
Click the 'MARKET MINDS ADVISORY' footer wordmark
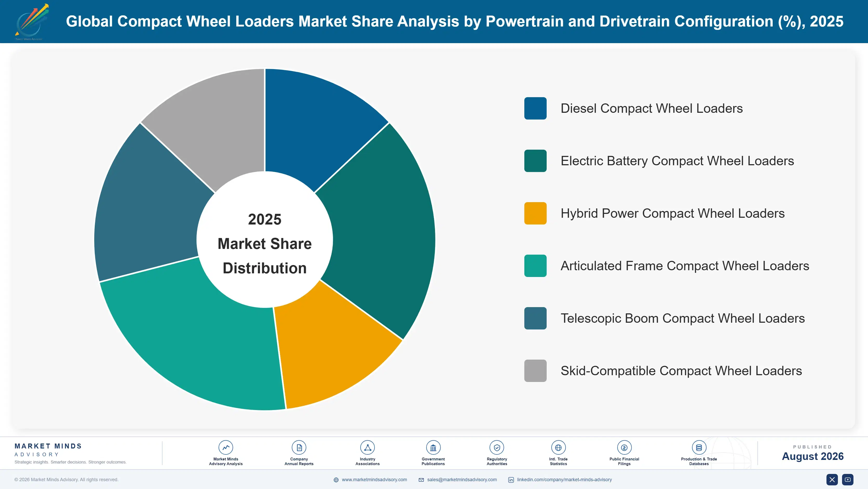[48, 450]
